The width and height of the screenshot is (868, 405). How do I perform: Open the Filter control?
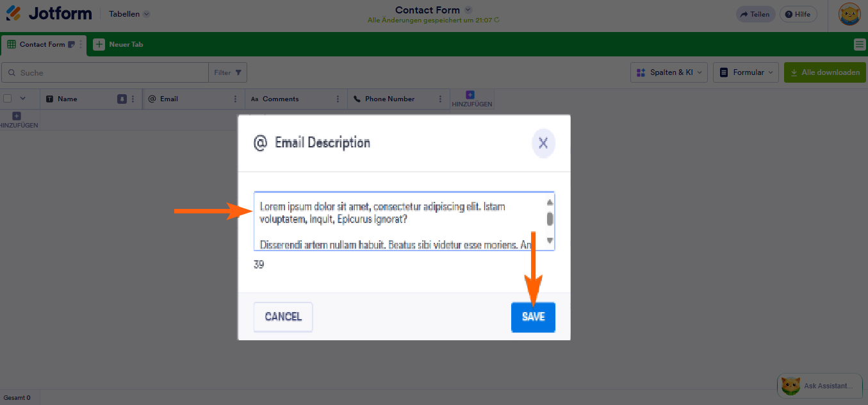(228, 72)
